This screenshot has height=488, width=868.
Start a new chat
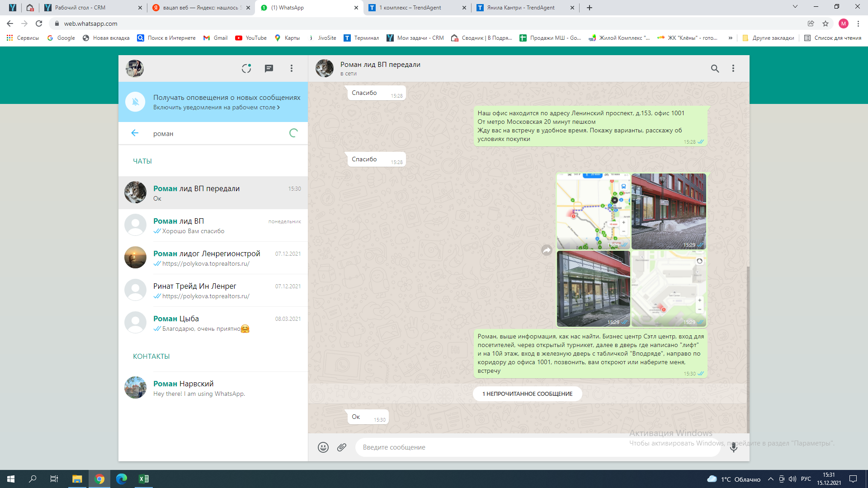tap(269, 68)
